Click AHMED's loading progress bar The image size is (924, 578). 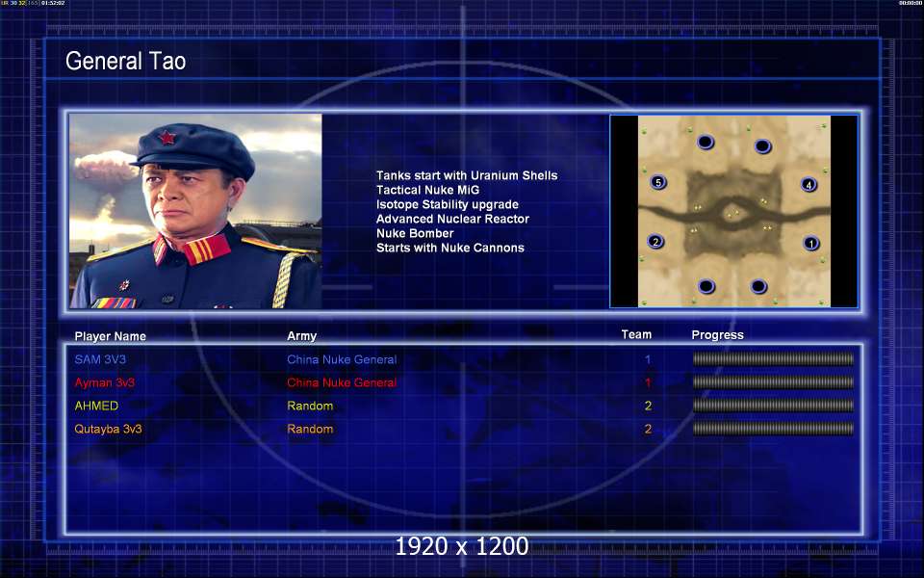click(x=773, y=406)
